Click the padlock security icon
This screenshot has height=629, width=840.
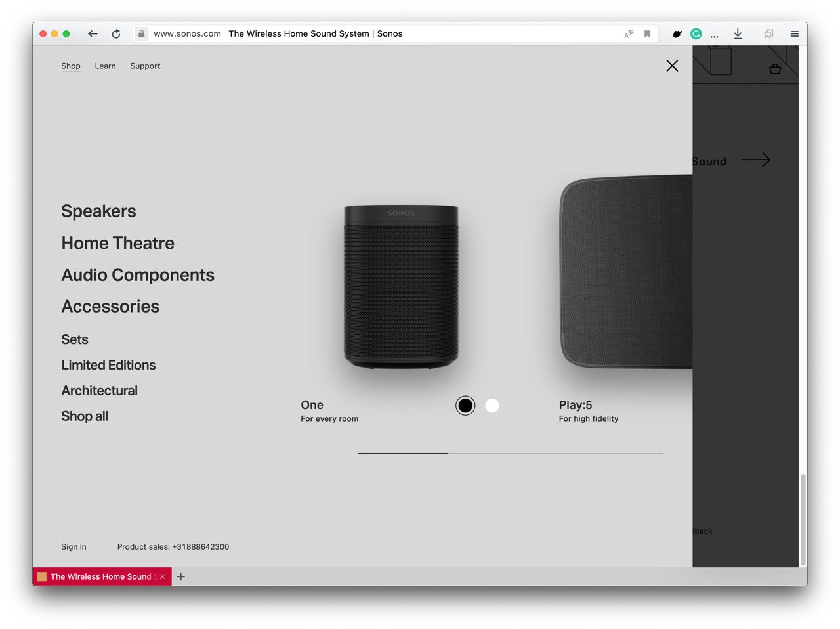tap(141, 33)
